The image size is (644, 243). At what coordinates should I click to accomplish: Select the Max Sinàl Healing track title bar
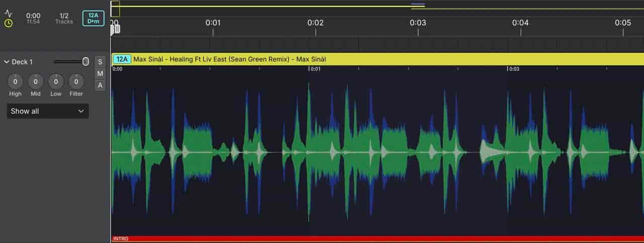click(377, 59)
